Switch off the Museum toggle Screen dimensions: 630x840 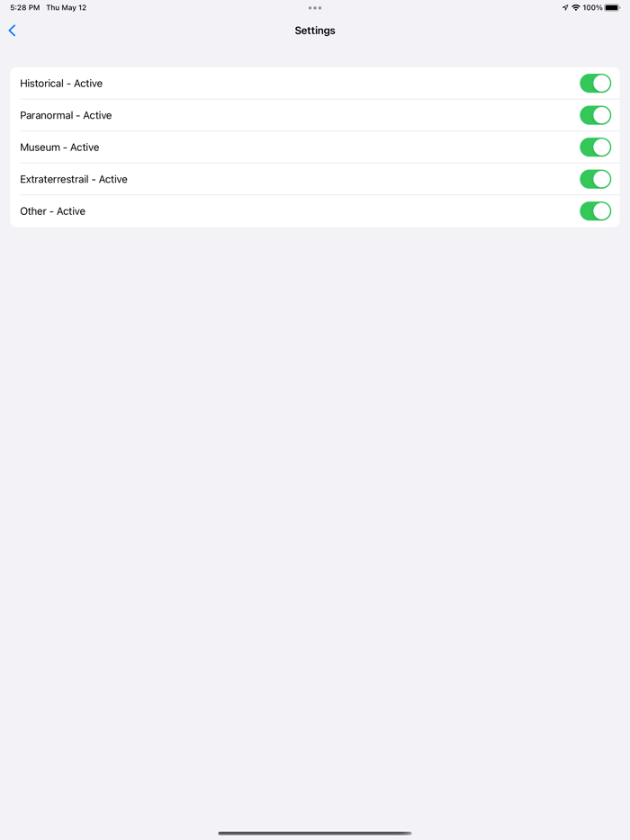(595, 147)
